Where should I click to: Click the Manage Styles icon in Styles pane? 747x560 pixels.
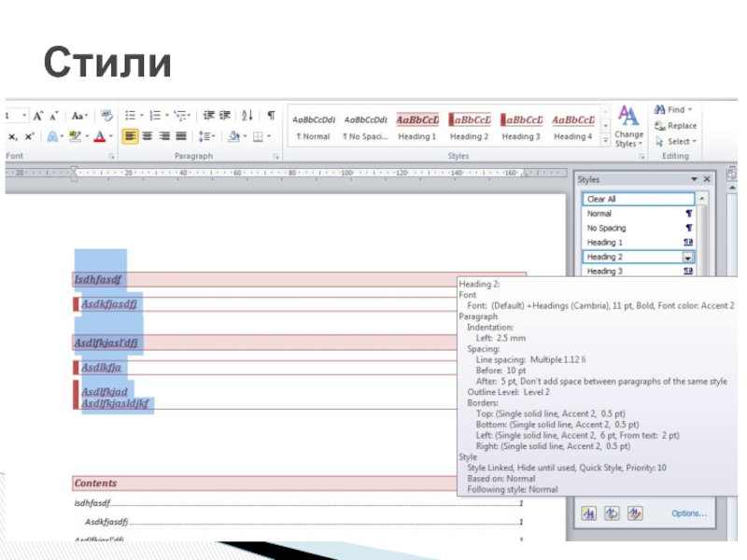[x=635, y=512]
